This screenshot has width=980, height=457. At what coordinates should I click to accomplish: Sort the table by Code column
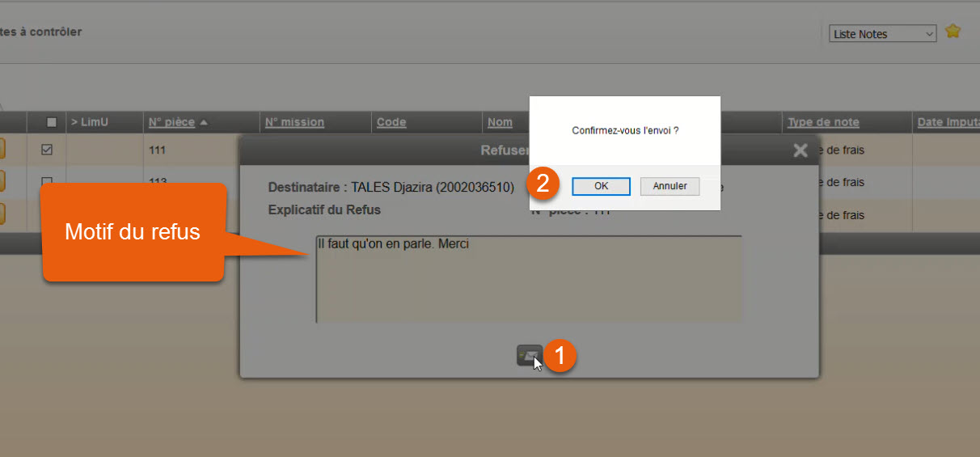click(391, 122)
